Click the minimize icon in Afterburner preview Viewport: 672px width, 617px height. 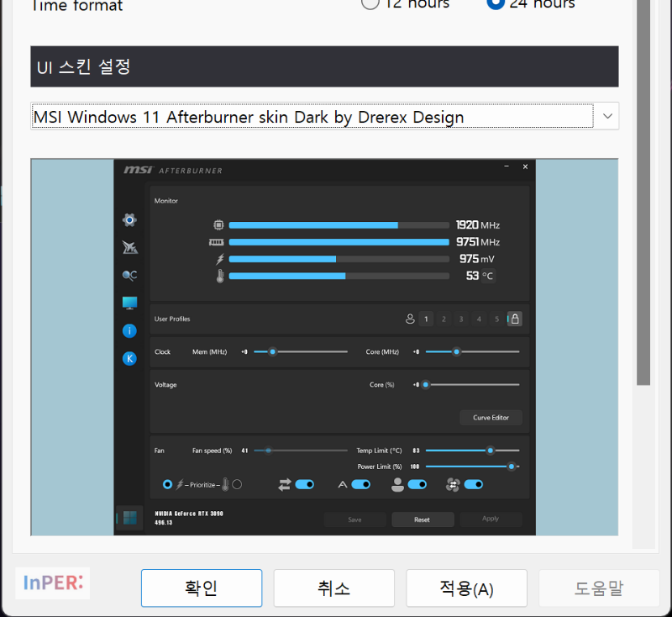(507, 166)
